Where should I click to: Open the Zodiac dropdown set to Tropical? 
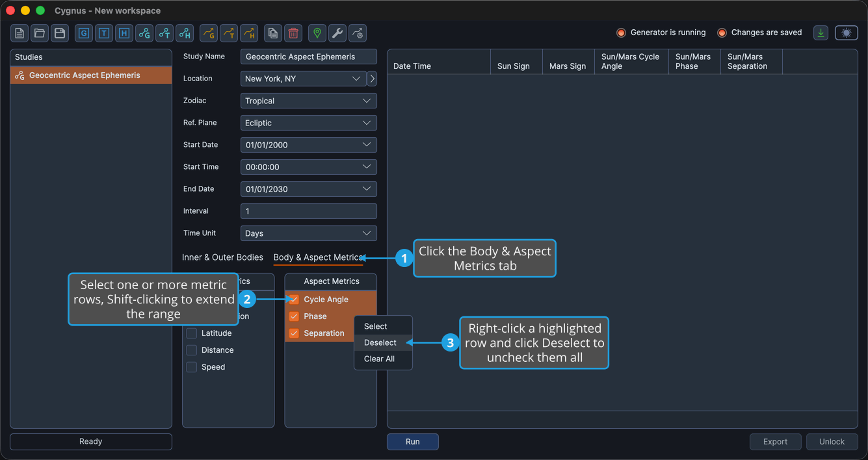[x=309, y=101]
